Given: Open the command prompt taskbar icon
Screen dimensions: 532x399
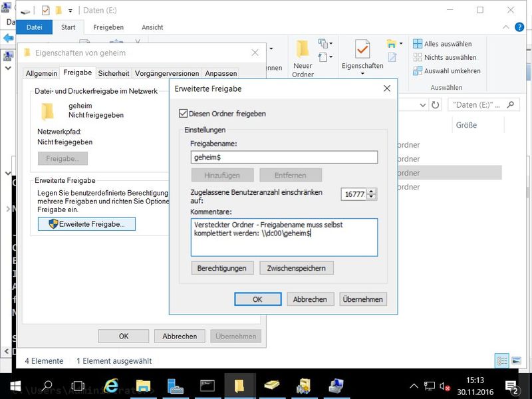Looking at the screenshot, I should (x=207, y=385).
